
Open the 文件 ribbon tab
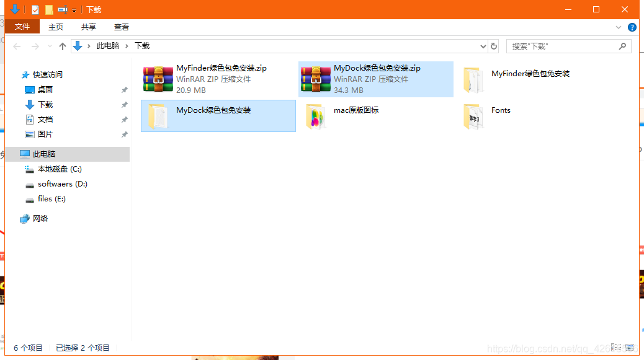(22, 27)
